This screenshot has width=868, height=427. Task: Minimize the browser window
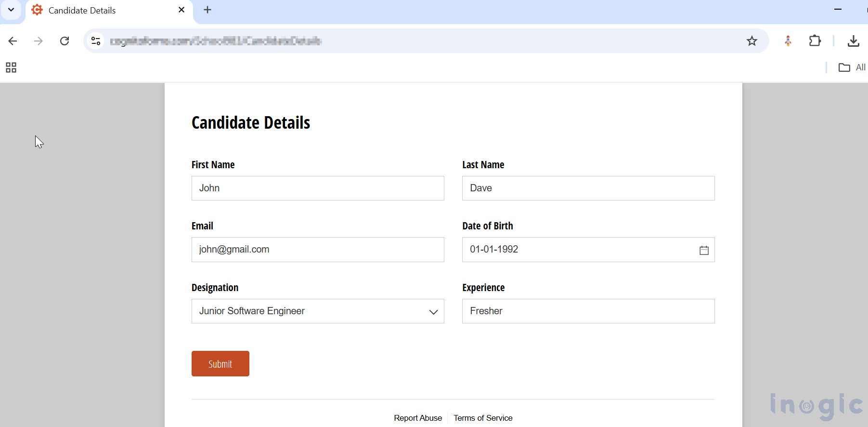pos(838,9)
